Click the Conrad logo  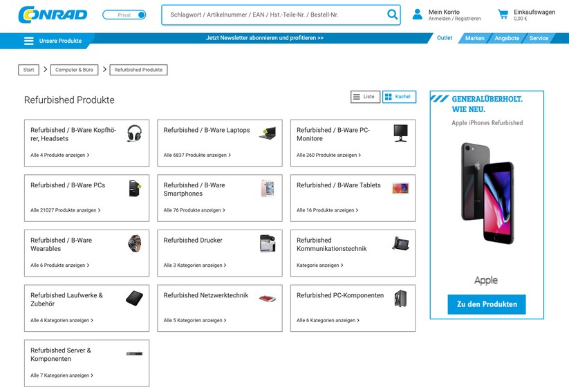coord(53,15)
